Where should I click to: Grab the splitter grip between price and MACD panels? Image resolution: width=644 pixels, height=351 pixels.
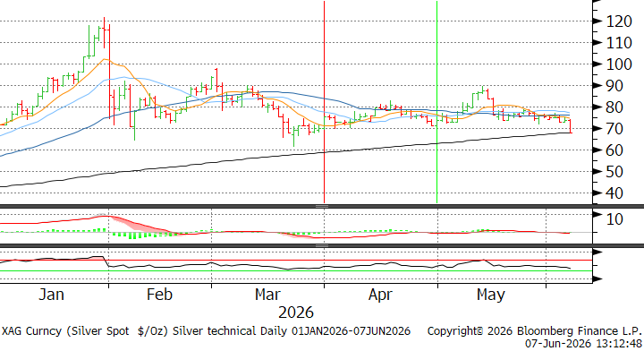[322, 206]
